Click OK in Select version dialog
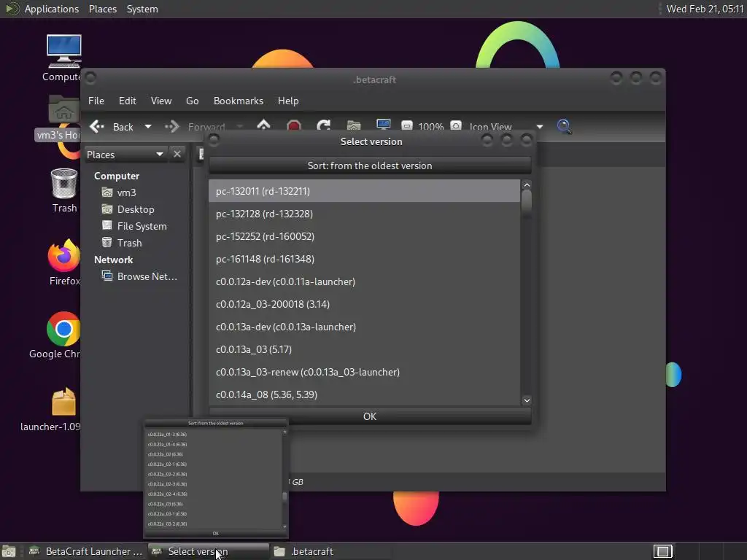This screenshot has height=560, width=747. pyautogui.click(x=370, y=416)
